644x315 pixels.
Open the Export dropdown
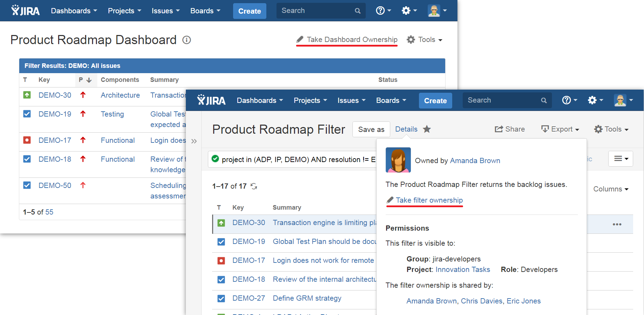pyautogui.click(x=560, y=129)
